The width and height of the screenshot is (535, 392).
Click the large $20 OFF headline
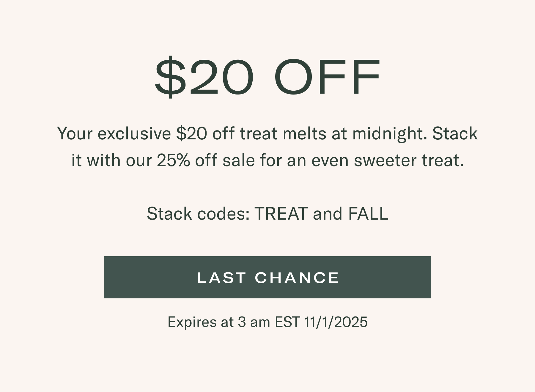[267, 76]
